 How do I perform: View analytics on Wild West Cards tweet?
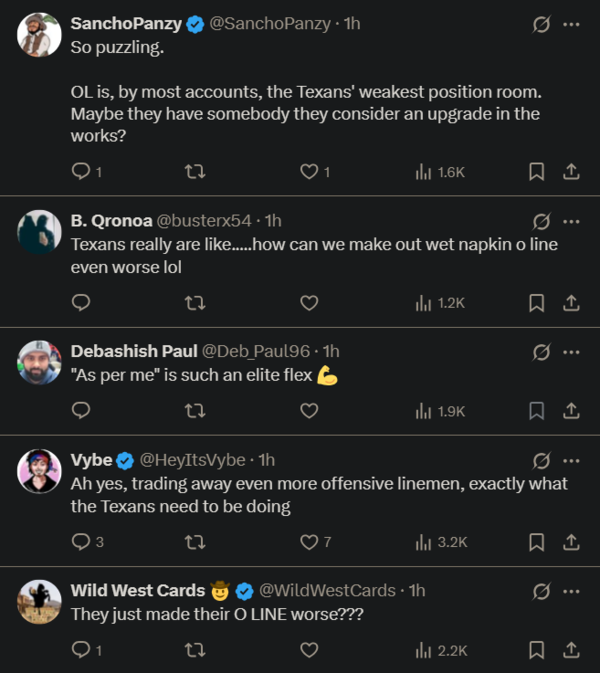pos(441,650)
